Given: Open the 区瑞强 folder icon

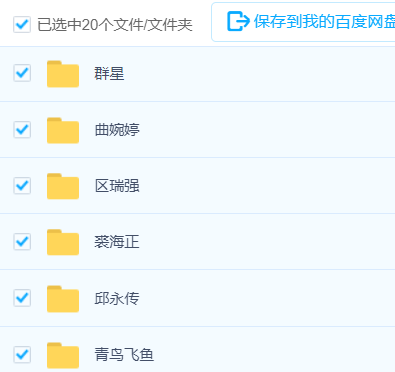Looking at the screenshot, I should click(63, 186).
